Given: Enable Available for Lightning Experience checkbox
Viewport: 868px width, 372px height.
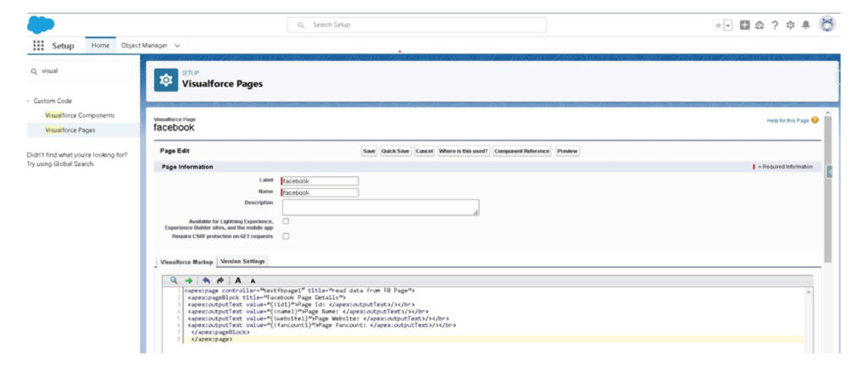Looking at the screenshot, I should 287,221.
